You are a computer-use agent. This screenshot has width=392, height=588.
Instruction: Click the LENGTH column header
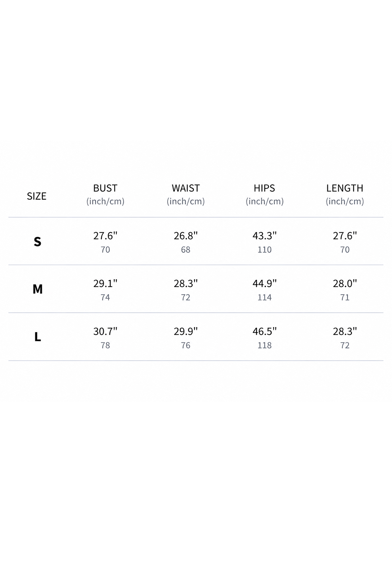click(x=345, y=188)
